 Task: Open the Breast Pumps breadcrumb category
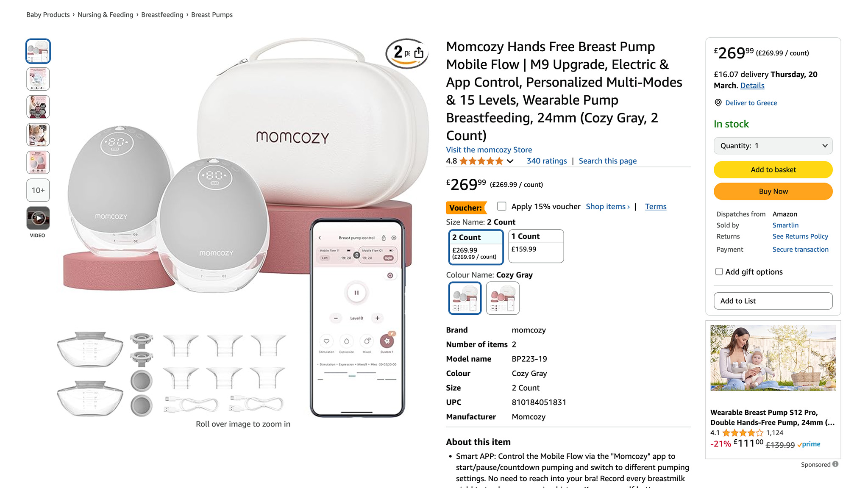[x=212, y=15]
